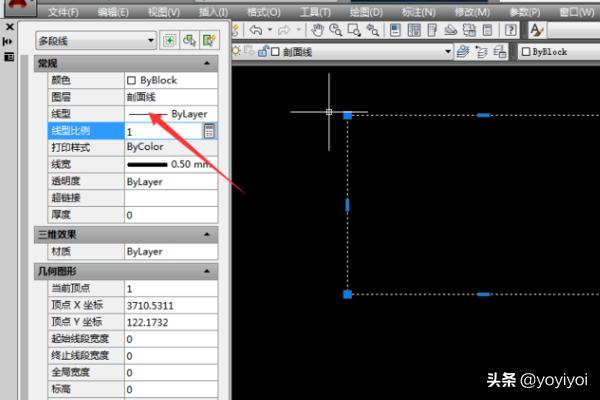
Task: Toggle the PICKADD selection mode button
Action: [x=169, y=40]
